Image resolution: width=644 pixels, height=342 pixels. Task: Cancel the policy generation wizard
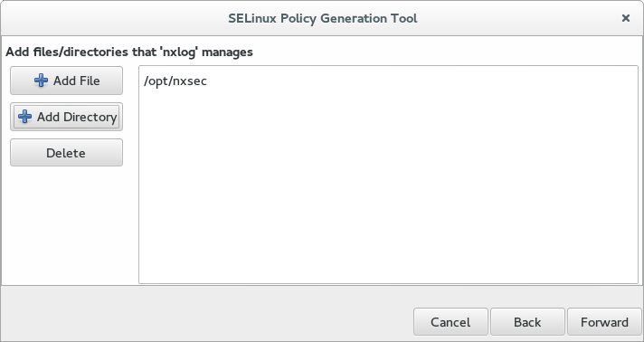pos(450,322)
